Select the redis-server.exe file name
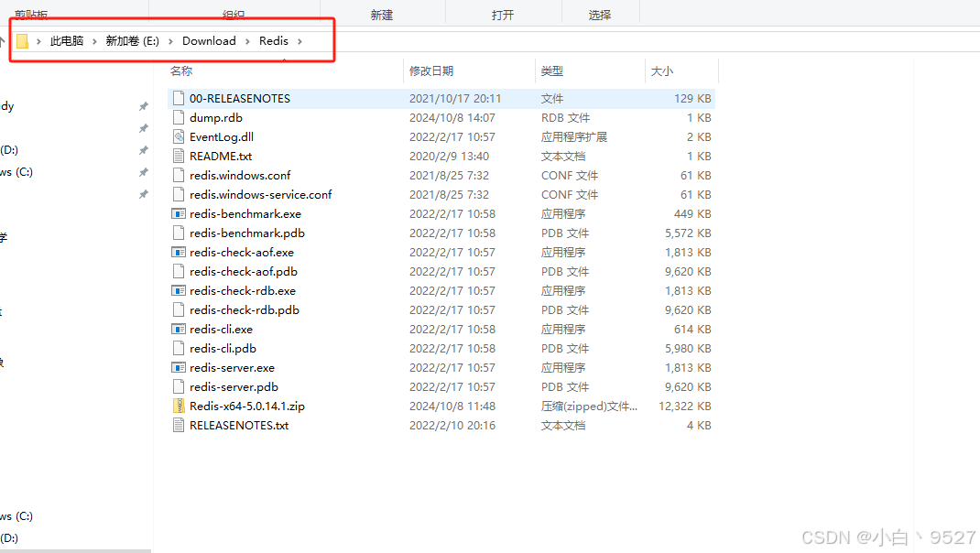980x553 pixels. pos(232,367)
